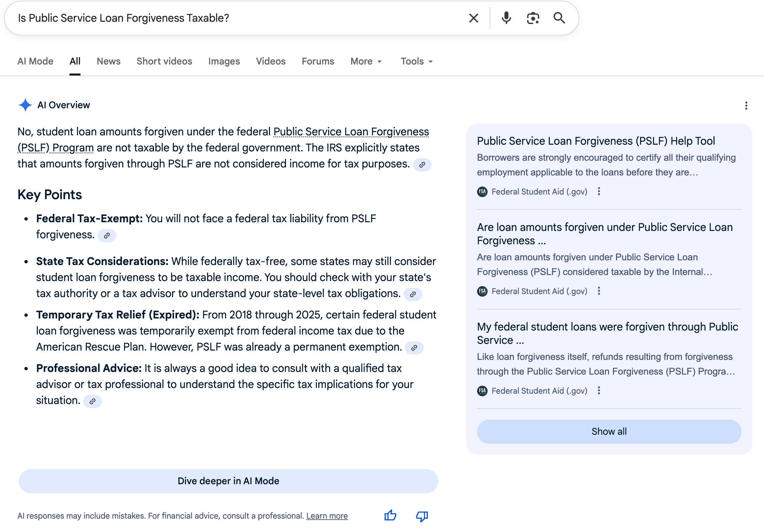Viewport: 764px width, 532px height.
Task: Expand the More search categories dropdown
Action: tap(365, 61)
